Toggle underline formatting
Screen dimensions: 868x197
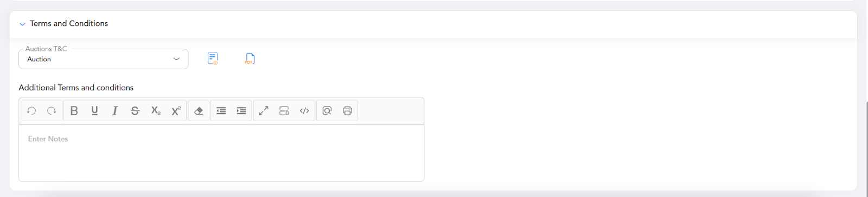(x=94, y=111)
